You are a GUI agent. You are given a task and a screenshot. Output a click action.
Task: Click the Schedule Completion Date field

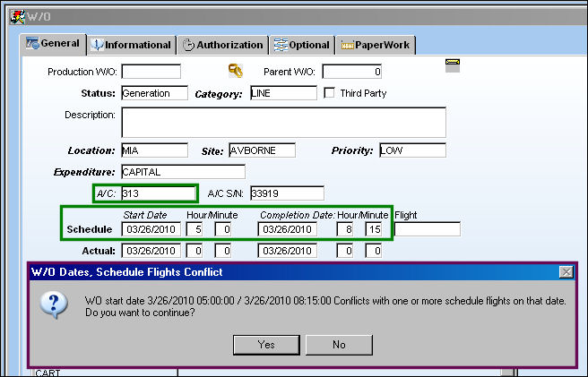pos(287,229)
